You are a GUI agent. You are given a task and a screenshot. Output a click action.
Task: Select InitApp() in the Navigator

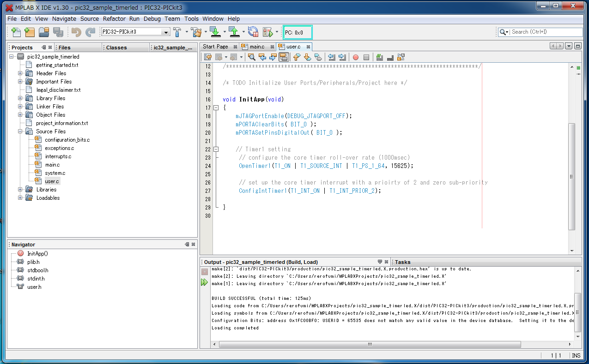pos(37,253)
